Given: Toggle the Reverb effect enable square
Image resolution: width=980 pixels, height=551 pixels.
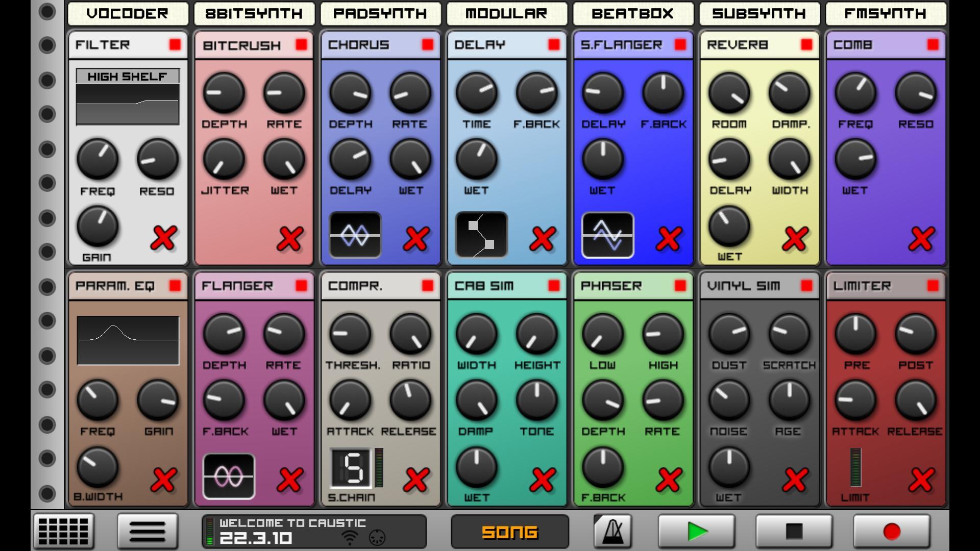Looking at the screenshot, I should pyautogui.click(x=805, y=45).
